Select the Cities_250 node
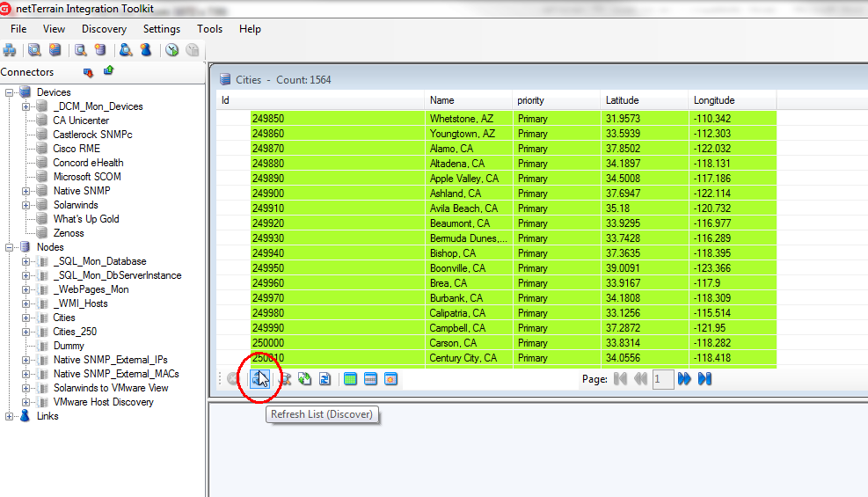868x497 pixels. pos(75,332)
